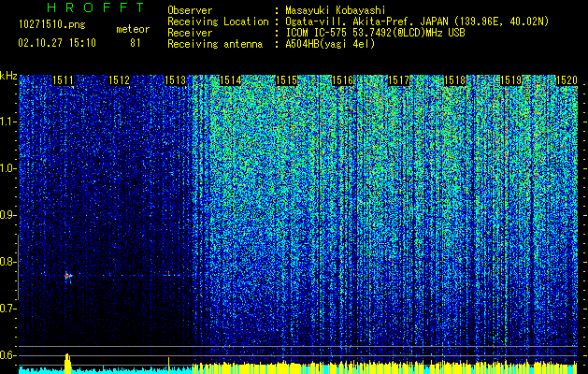Viewport: 588px width, 374px height.
Task: Click the Receiver ICOM IC-575 text
Action: coord(375,33)
